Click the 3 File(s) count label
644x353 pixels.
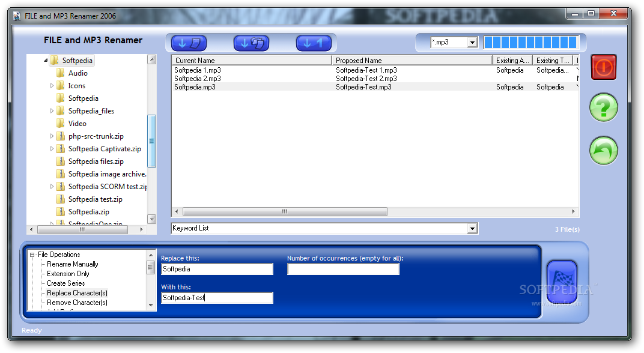(567, 229)
